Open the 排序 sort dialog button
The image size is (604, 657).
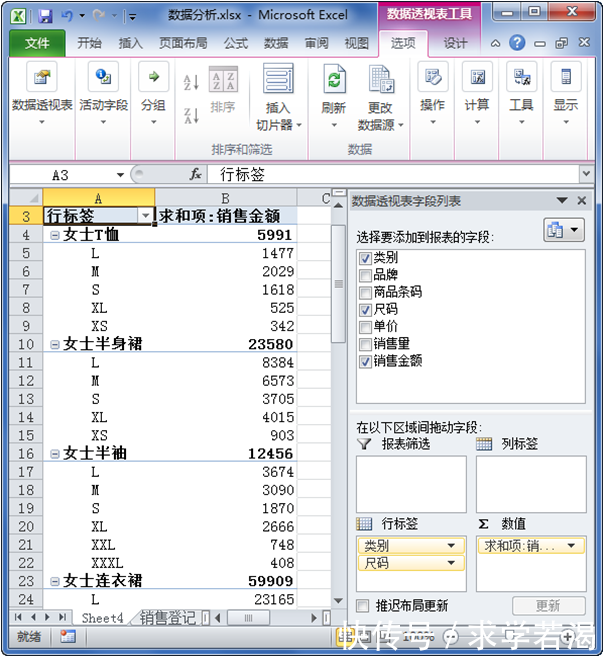pyautogui.click(x=223, y=90)
